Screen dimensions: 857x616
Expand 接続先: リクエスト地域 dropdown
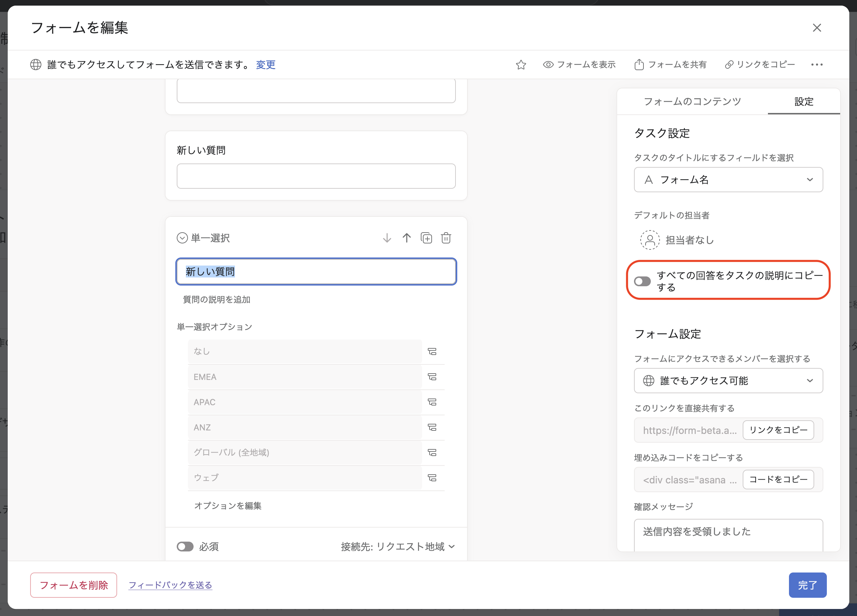[398, 547]
